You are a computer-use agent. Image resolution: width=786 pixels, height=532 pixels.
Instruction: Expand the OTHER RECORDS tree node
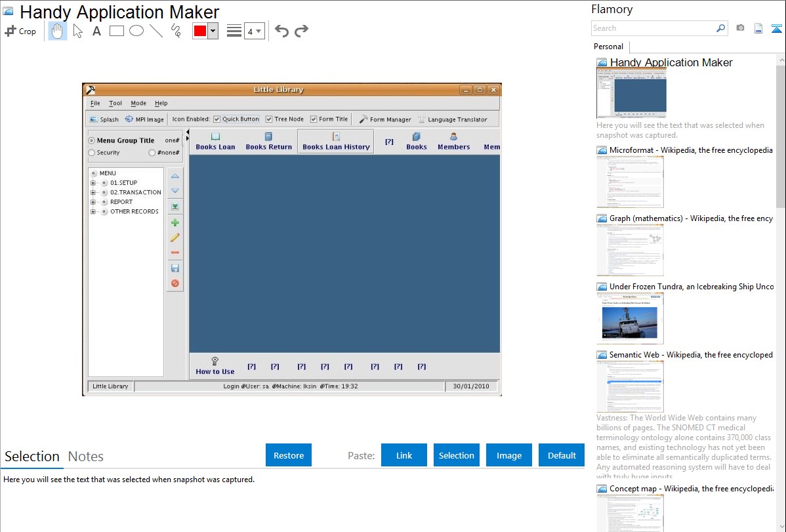click(93, 212)
